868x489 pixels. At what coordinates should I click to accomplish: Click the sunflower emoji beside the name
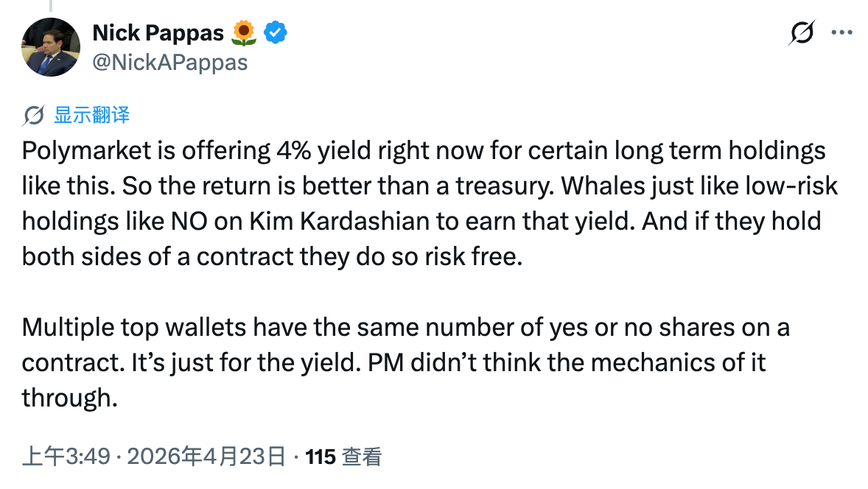point(244,32)
